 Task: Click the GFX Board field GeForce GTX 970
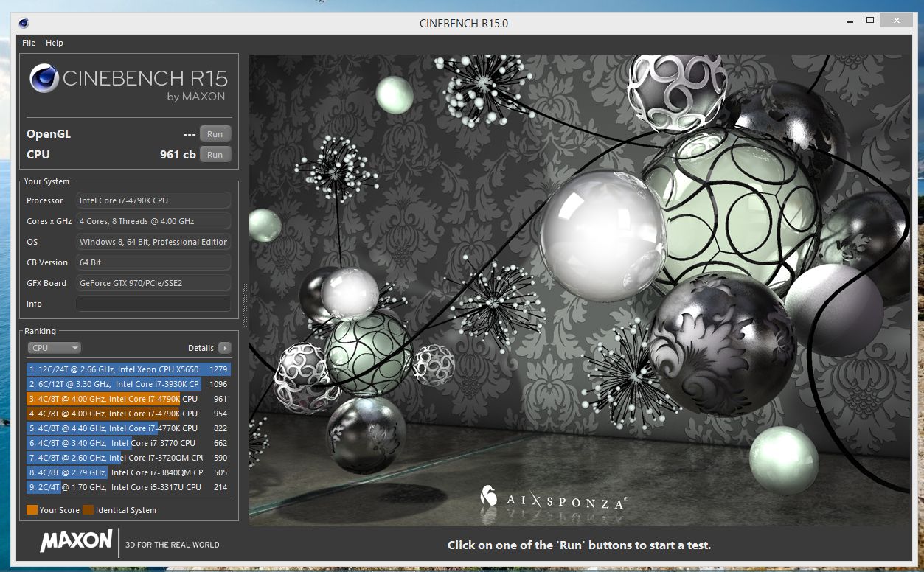point(153,283)
